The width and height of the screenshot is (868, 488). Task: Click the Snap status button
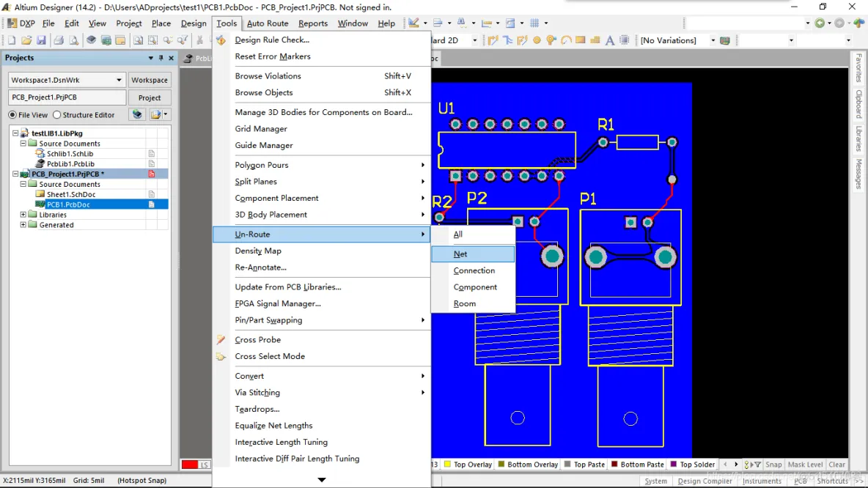[773, 465]
